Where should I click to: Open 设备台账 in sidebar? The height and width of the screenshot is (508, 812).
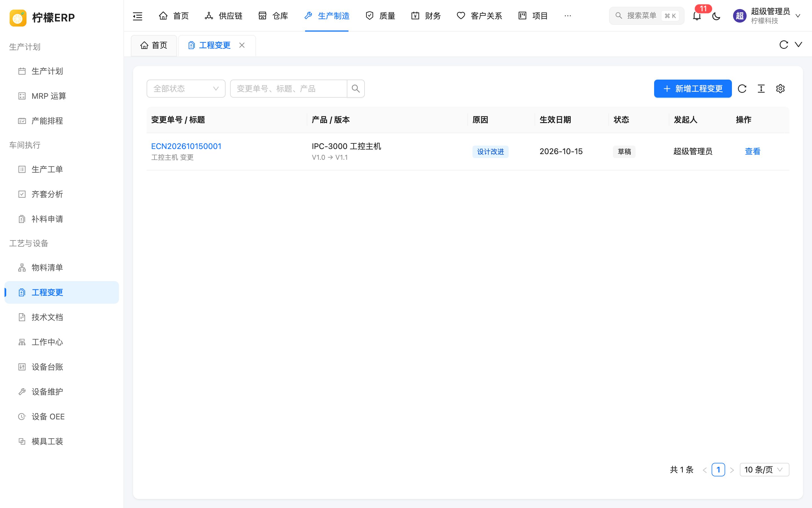point(62,367)
